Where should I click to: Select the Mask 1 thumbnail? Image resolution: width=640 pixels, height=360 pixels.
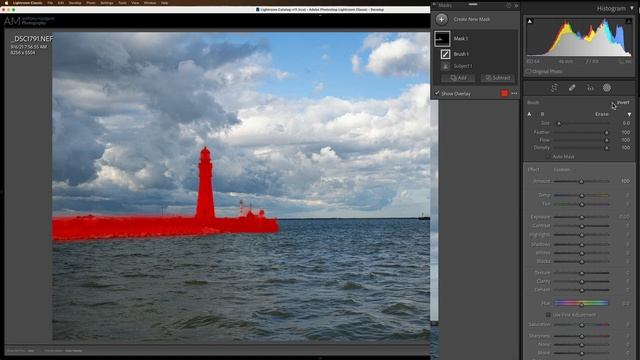[x=442, y=38]
